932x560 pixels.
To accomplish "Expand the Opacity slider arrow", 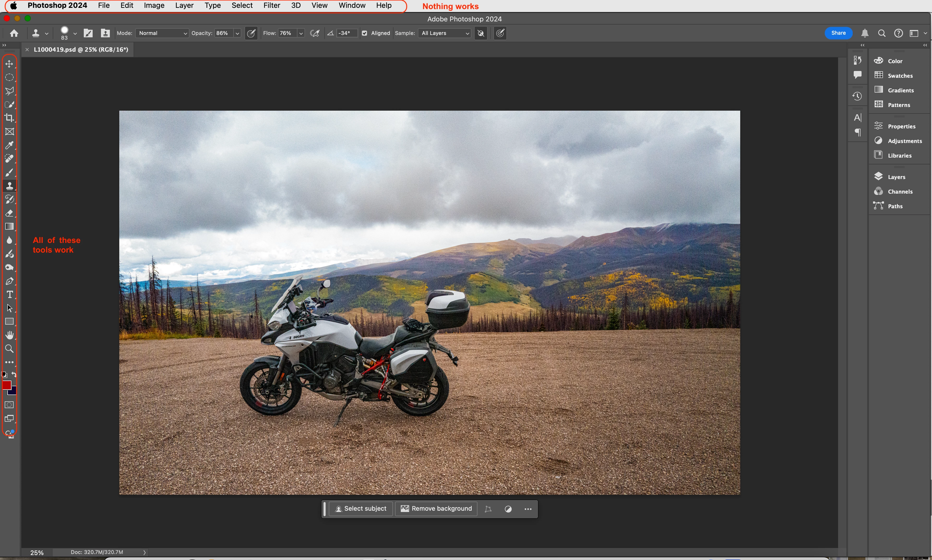I will 237,33.
